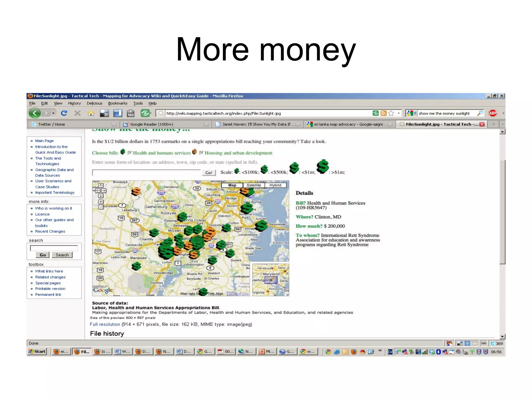Click the RSS feed icon in address bar
The image size is (532, 399).
pyautogui.click(x=383, y=113)
